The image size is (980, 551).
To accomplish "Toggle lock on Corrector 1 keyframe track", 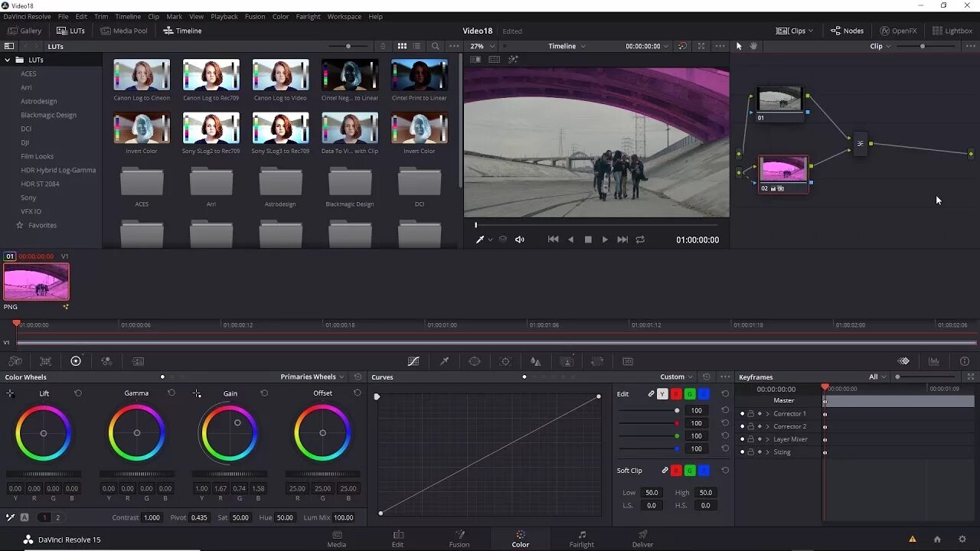I will coord(750,414).
